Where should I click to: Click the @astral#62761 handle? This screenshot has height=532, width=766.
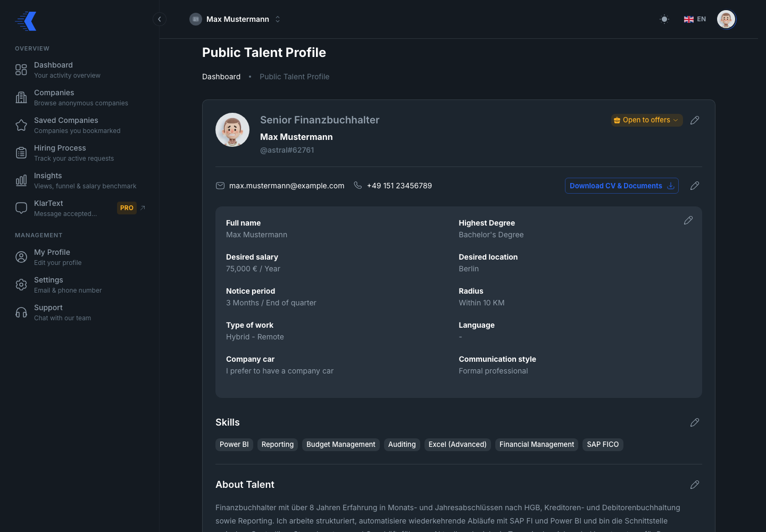(287, 150)
